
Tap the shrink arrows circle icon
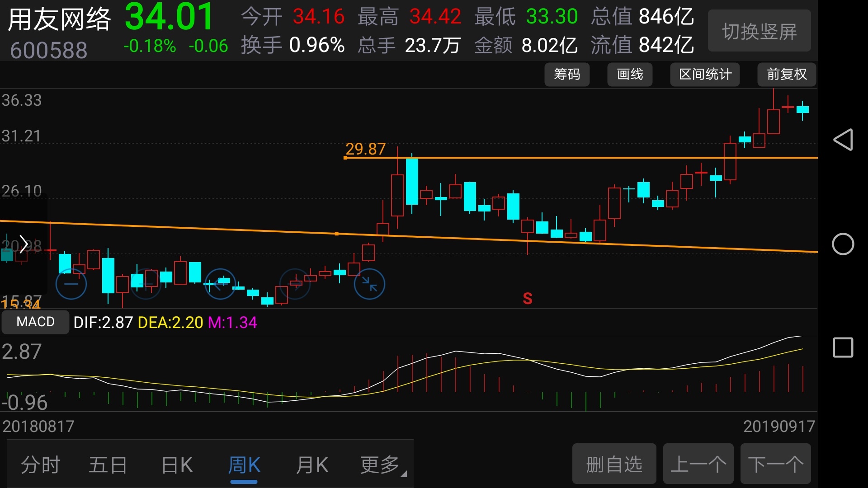369,284
